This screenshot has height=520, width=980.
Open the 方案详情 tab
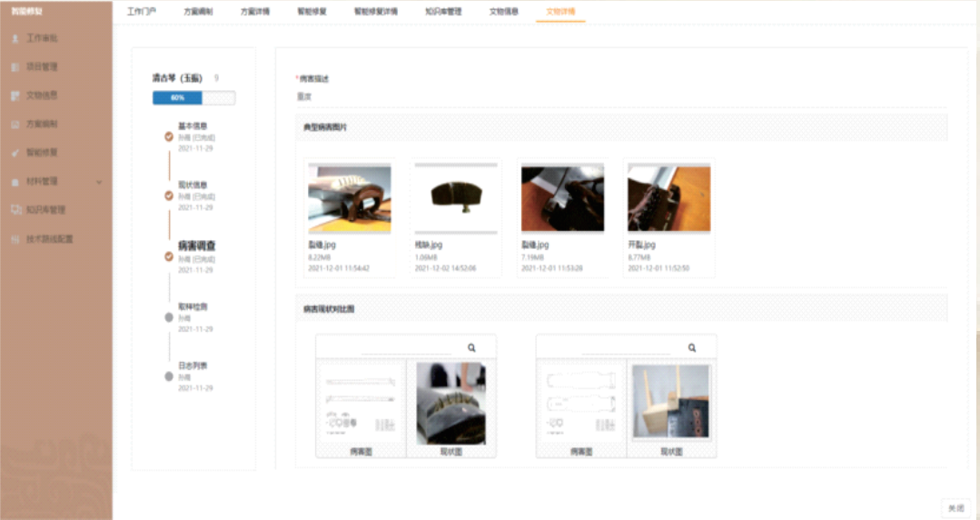click(x=255, y=11)
